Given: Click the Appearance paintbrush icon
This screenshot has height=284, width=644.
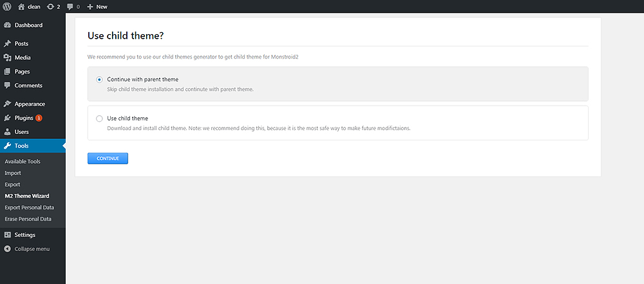Looking at the screenshot, I should tap(7, 104).
